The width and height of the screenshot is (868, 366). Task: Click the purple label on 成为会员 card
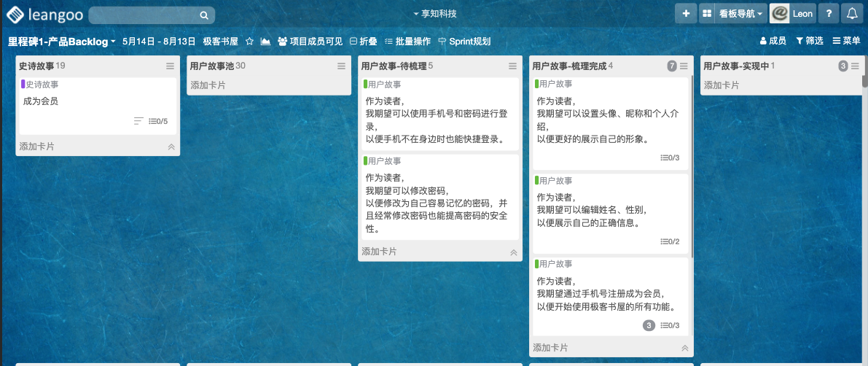pyautogui.click(x=23, y=85)
